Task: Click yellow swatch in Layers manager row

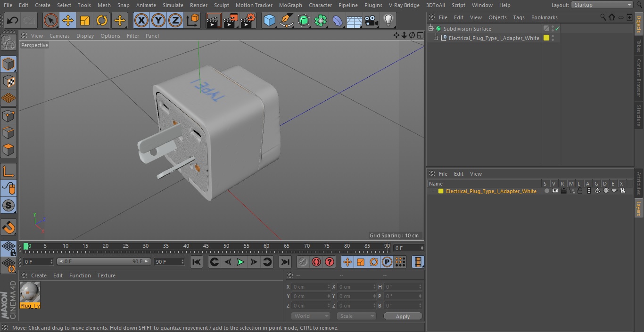Action: tap(441, 191)
